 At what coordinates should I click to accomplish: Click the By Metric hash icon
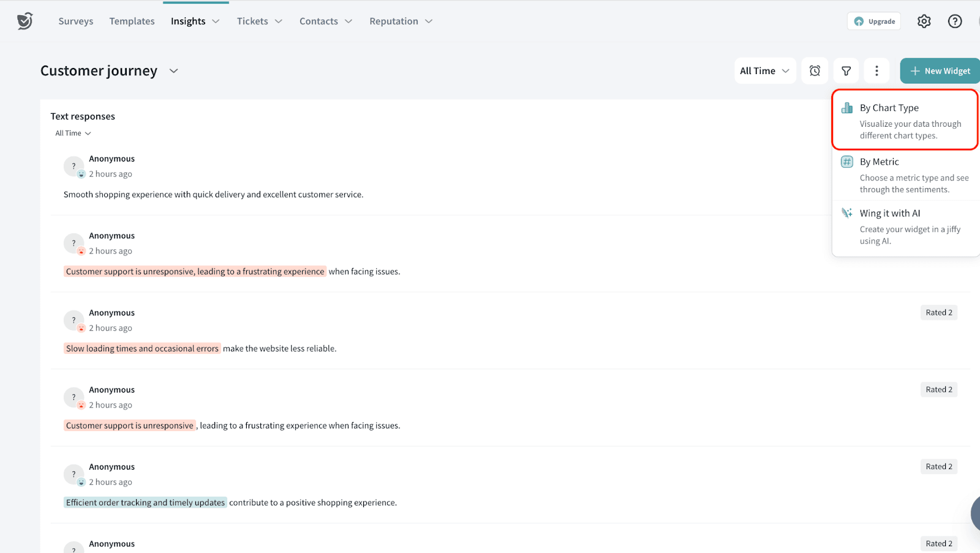[x=846, y=162]
